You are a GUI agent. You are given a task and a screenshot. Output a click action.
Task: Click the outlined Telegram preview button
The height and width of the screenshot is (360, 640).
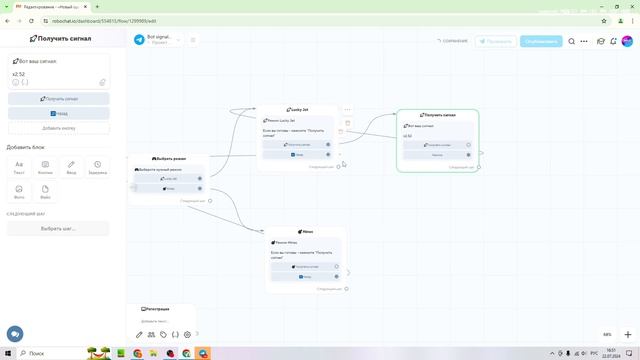[x=496, y=41]
